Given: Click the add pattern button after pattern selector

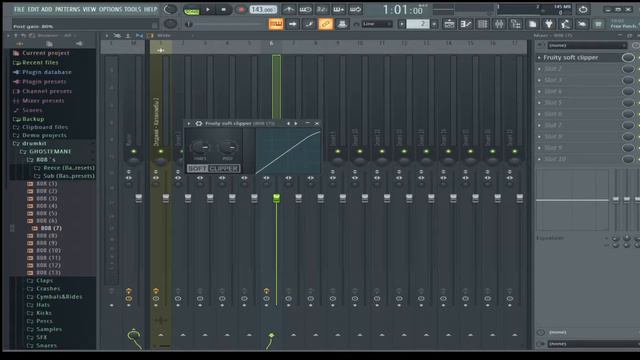Looking at the screenshot, I should (x=434, y=24).
